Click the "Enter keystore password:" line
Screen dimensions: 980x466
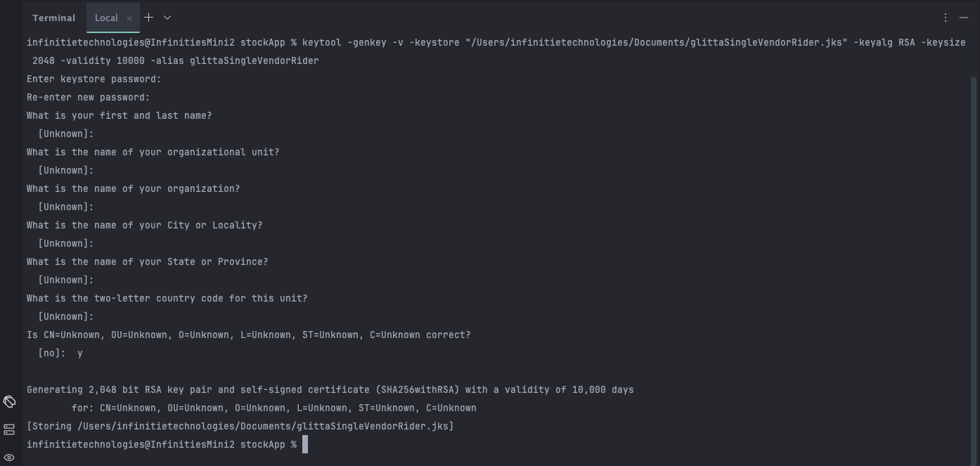click(94, 79)
